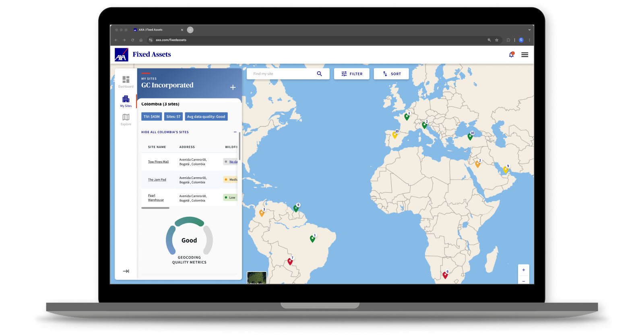Viewport: 644px width, 335px height.
Task: Click the notifications bell icon
Action: (511, 55)
